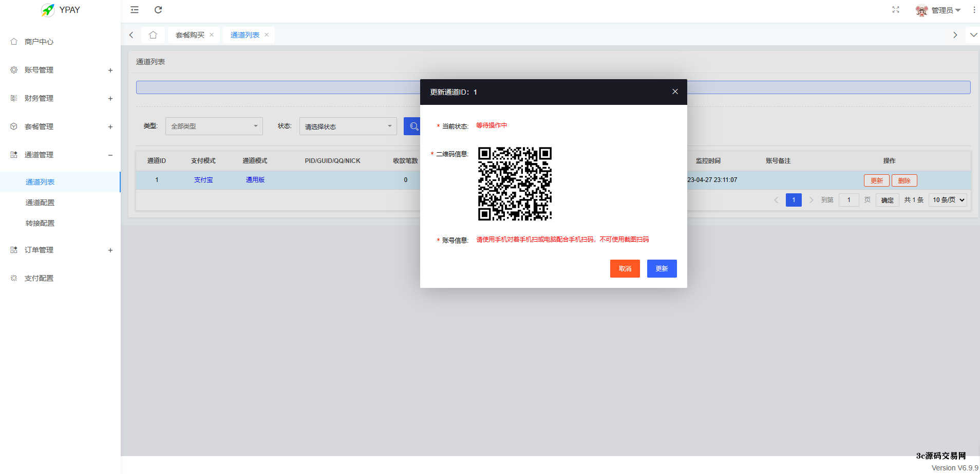Image resolution: width=980 pixels, height=474 pixels.
Task: Click 取消 button in dialog
Action: coord(625,268)
